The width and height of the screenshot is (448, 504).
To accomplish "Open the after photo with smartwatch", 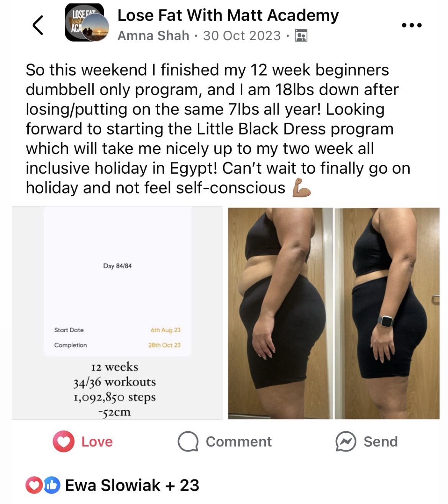I will (x=387, y=313).
